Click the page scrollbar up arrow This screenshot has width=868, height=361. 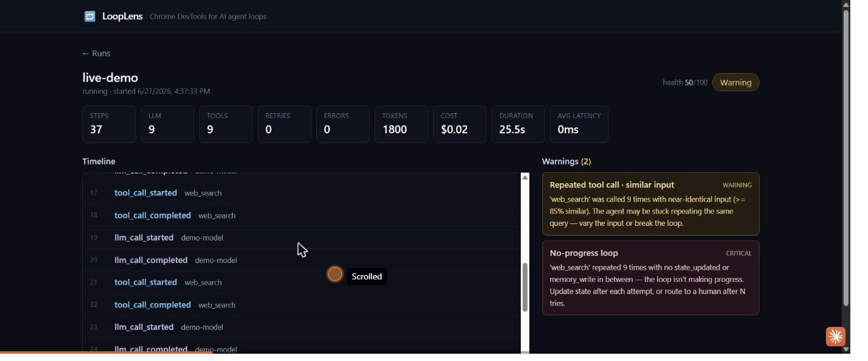(846, 4)
